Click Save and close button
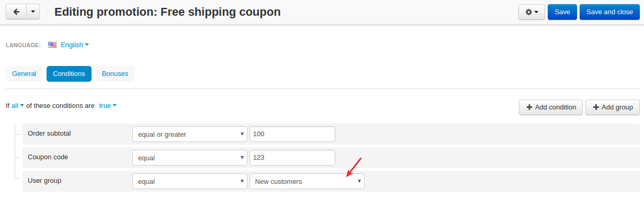 [x=609, y=12]
